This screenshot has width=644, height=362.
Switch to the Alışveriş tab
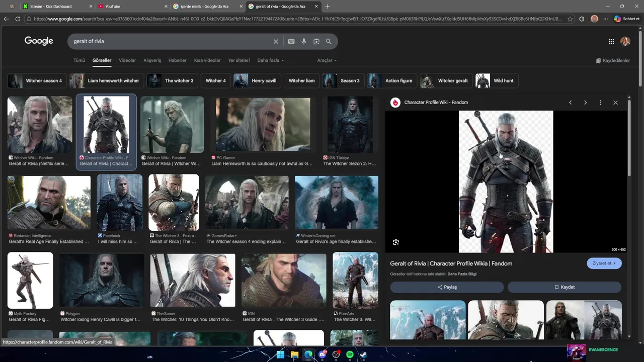[152, 60]
